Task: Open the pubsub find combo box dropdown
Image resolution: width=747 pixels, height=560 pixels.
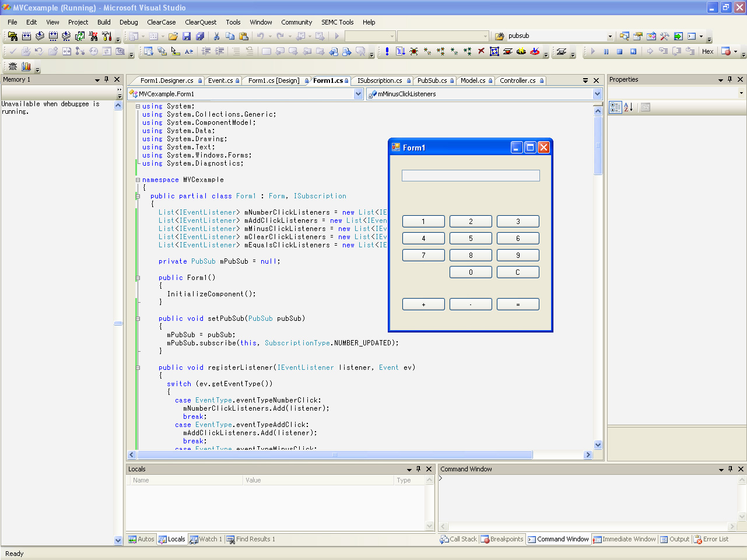Action: tap(610, 36)
